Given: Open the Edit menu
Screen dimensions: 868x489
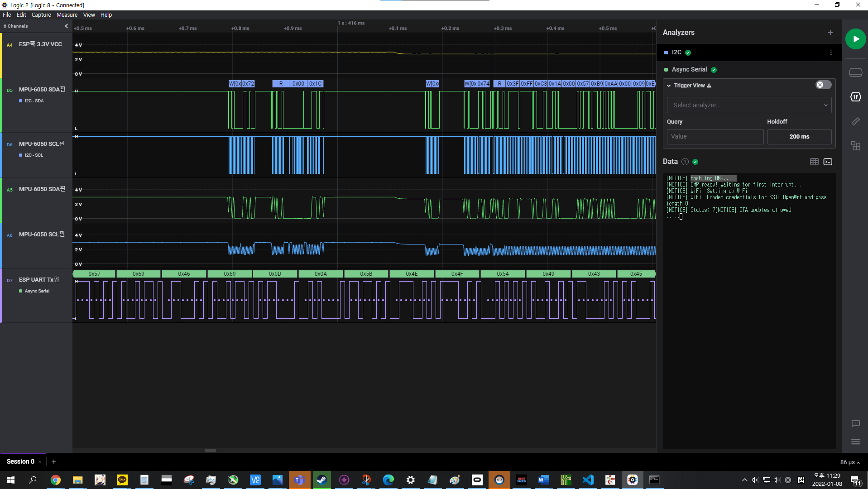Looking at the screenshot, I should pyautogui.click(x=21, y=15).
